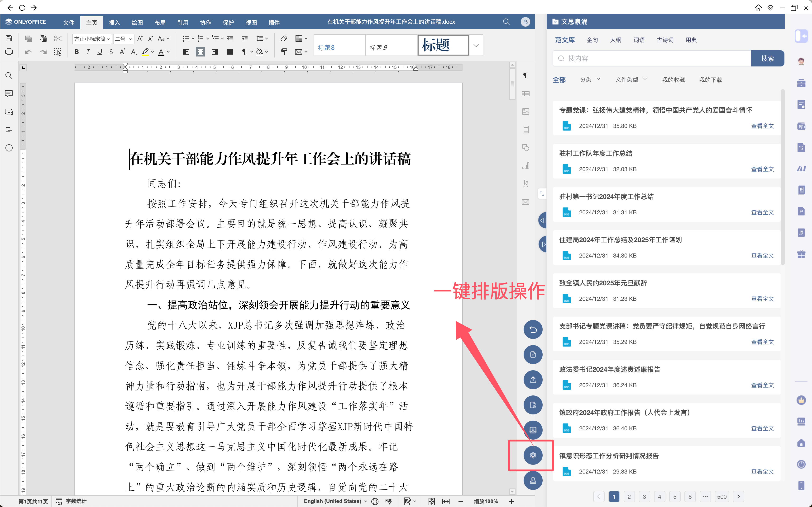Toggle center alignment button
Image resolution: width=812 pixels, height=507 pixels.
200,52
